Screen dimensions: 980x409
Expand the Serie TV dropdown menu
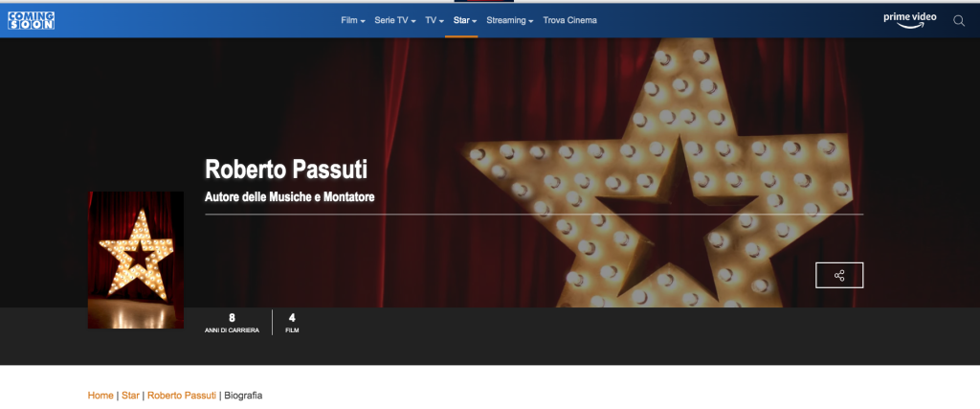click(x=395, y=20)
